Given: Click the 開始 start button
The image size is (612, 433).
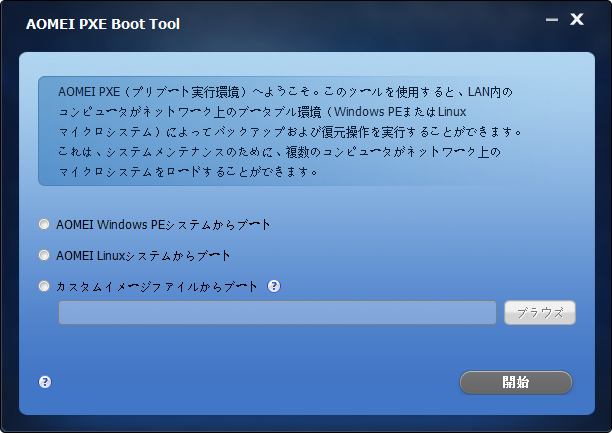Looking at the screenshot, I should [x=516, y=382].
